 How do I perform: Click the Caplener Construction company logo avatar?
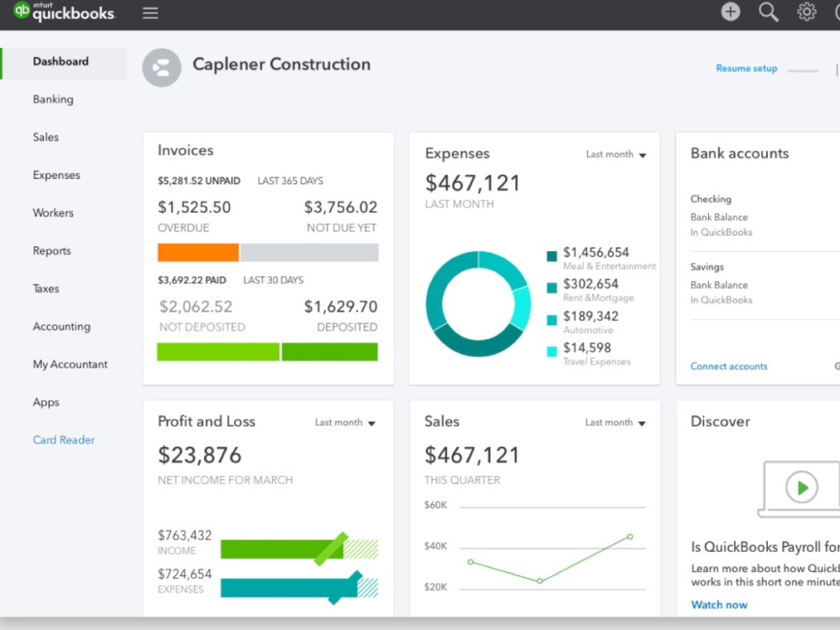[x=161, y=67]
